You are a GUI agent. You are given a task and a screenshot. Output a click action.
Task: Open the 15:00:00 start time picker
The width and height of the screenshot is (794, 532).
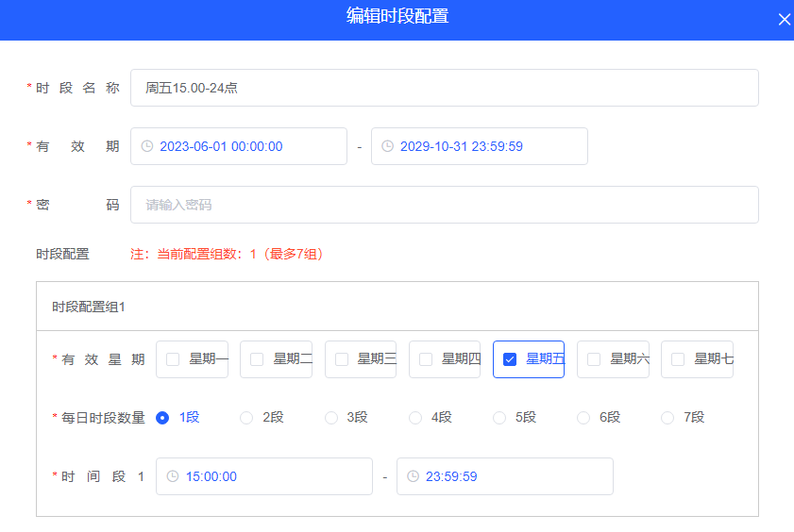click(x=269, y=476)
